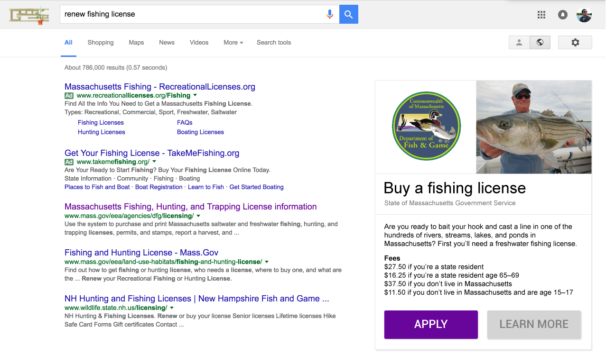Open search settings gear
This screenshot has height=364, width=606.
point(575,42)
